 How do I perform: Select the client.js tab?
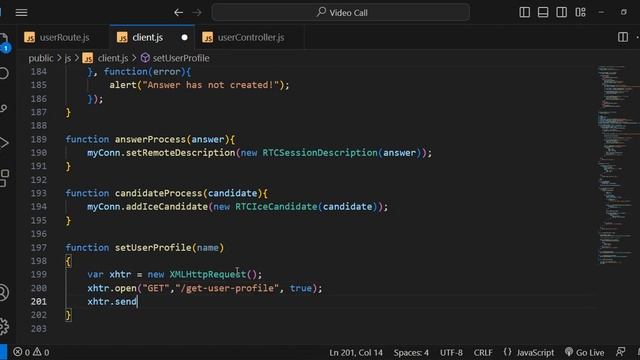click(x=147, y=38)
